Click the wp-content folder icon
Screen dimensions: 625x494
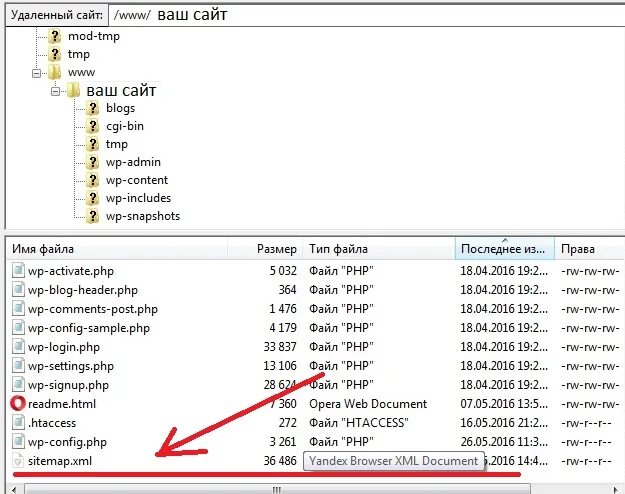92,180
